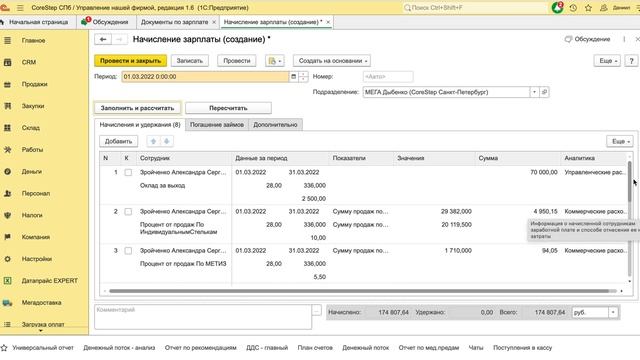The width and height of the screenshot is (640, 360).
Task: Open the Подразделение record link icon
Action: click(544, 92)
